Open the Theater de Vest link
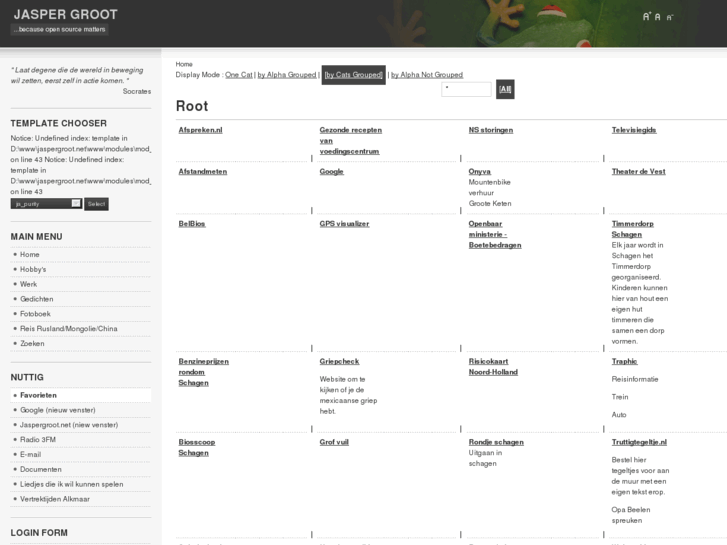Screen dimensions: 727x545 [638, 172]
